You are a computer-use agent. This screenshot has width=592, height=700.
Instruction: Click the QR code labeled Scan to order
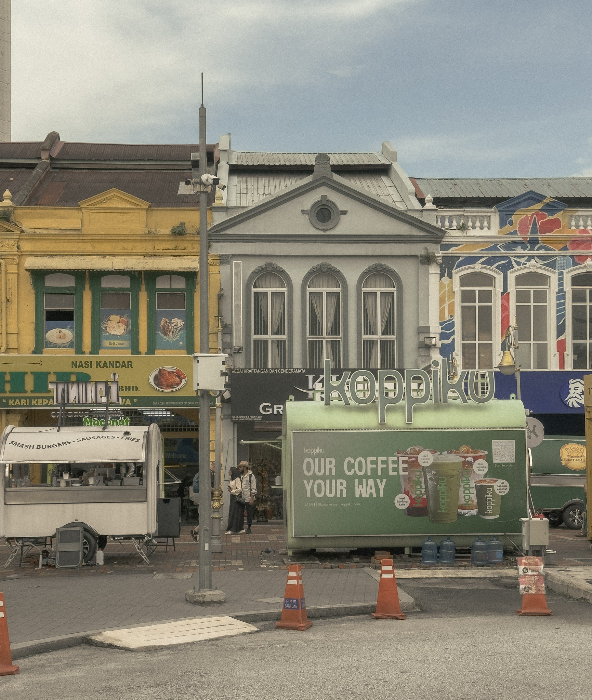tap(504, 451)
